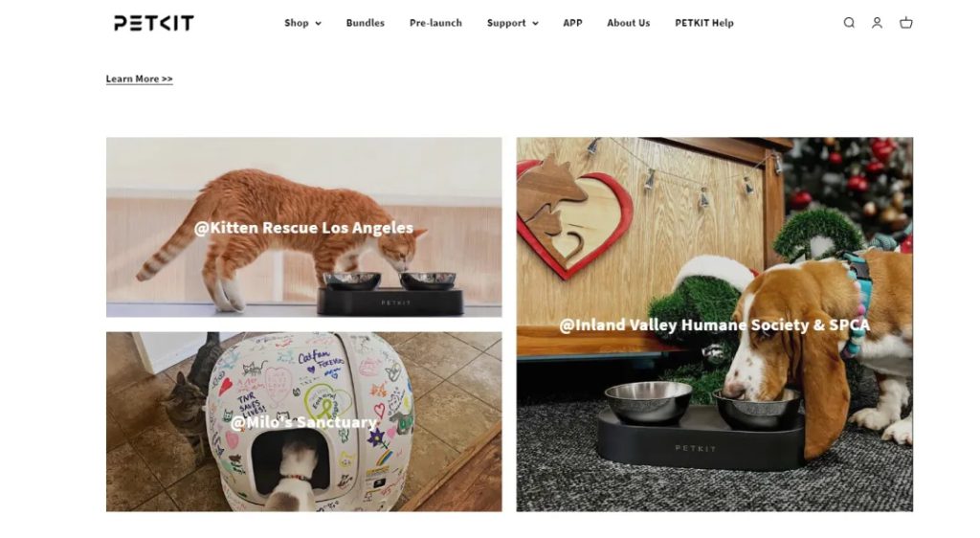980x538 pixels.
Task: Open Inland Valley Humane Society image
Action: (x=714, y=325)
